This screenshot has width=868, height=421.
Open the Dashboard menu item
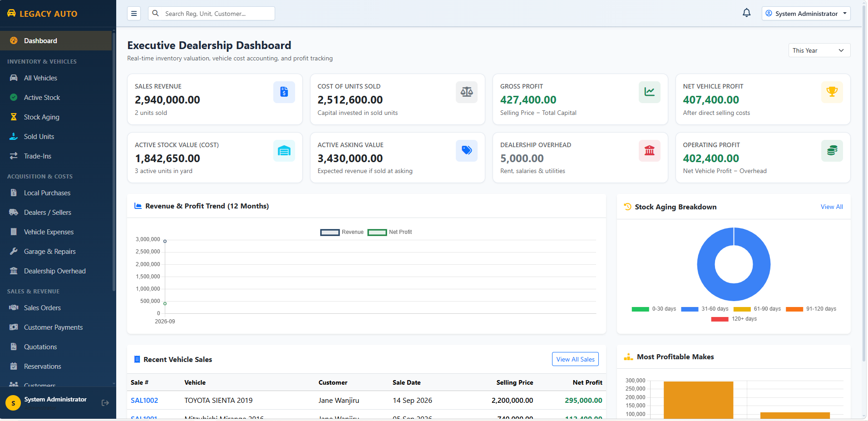56,41
